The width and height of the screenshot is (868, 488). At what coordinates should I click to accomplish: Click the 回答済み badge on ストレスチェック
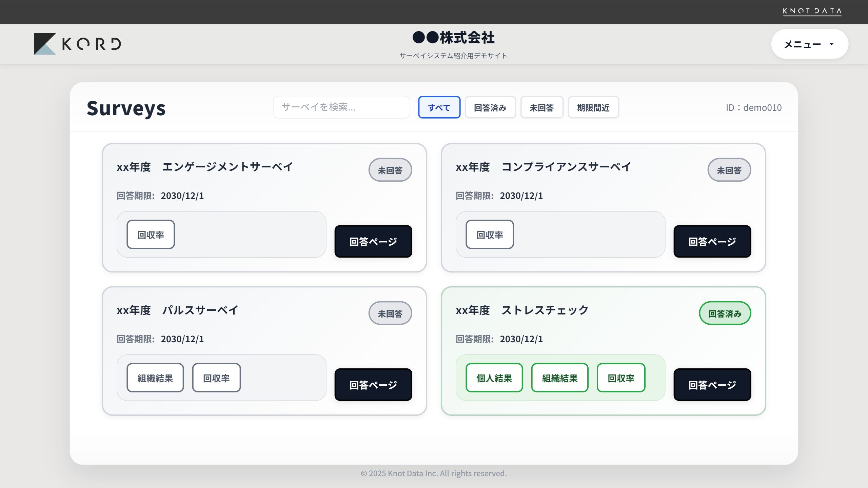pyautogui.click(x=725, y=313)
